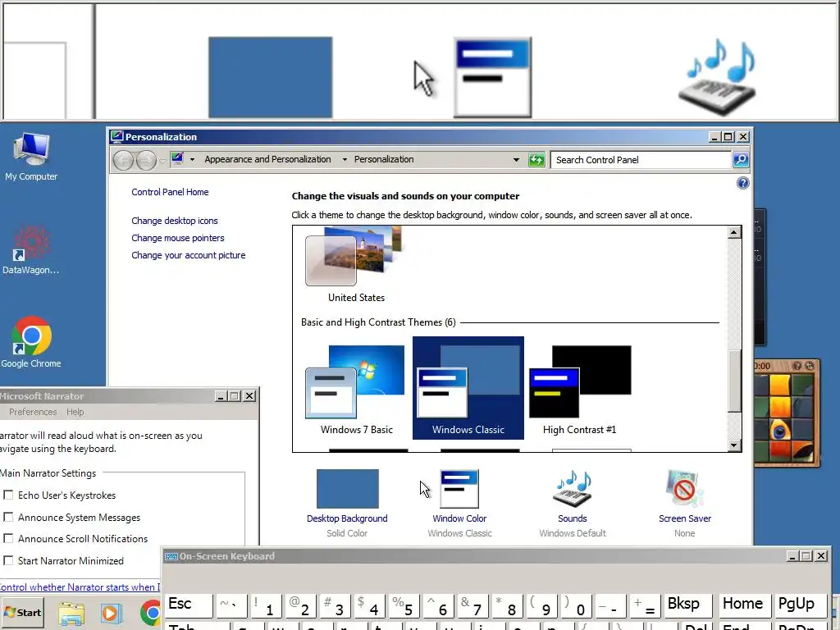Open the help question mark icon
The width and height of the screenshot is (840, 630).
click(x=742, y=183)
